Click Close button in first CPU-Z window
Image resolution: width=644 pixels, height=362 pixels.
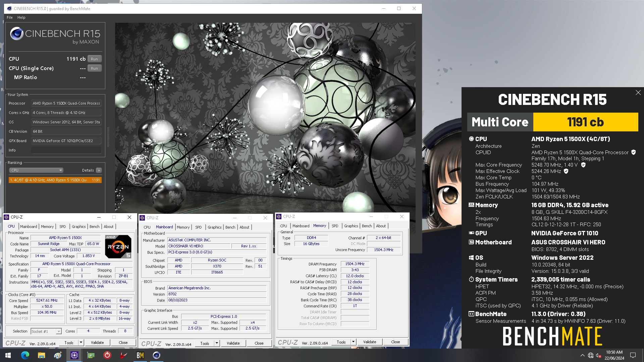[x=123, y=343]
